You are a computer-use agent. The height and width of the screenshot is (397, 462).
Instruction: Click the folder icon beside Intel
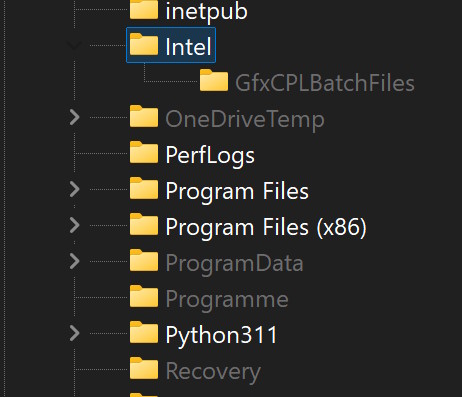click(x=144, y=44)
